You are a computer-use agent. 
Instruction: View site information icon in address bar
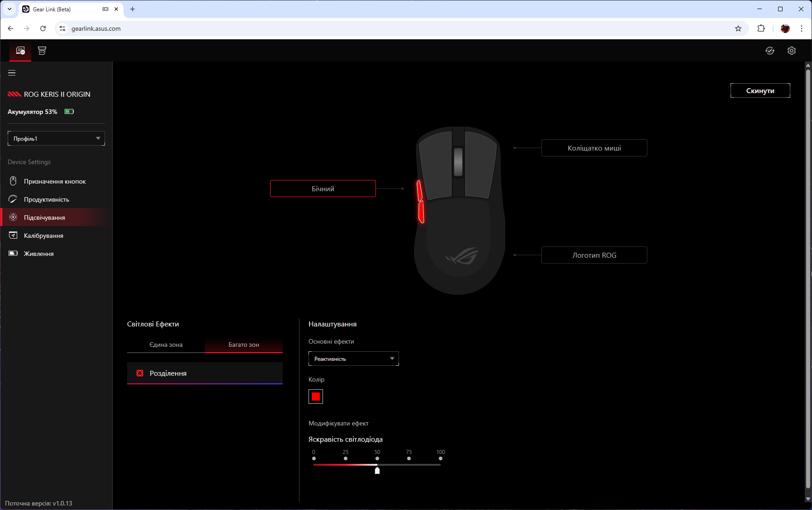coord(62,28)
